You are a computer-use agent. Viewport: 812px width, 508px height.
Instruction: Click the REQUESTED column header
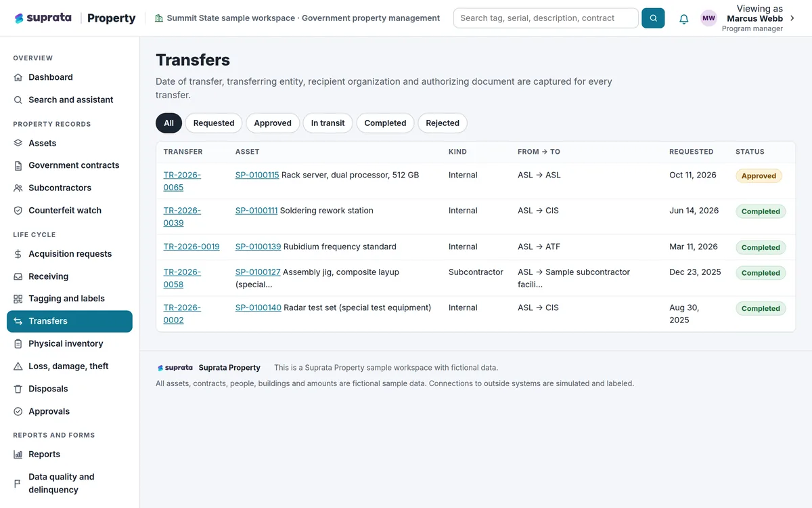pos(691,152)
